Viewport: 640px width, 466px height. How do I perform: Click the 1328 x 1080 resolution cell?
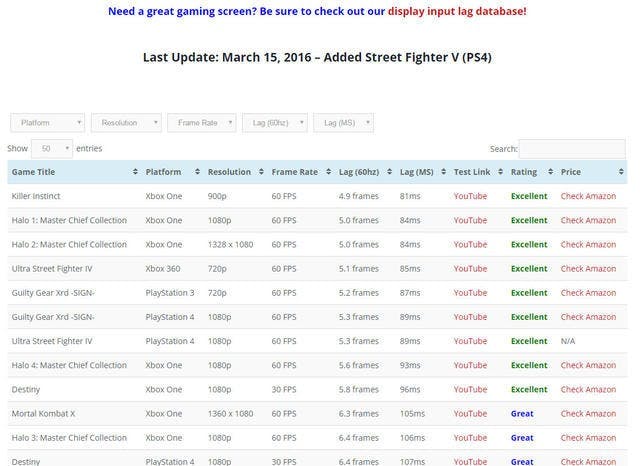pyautogui.click(x=230, y=244)
